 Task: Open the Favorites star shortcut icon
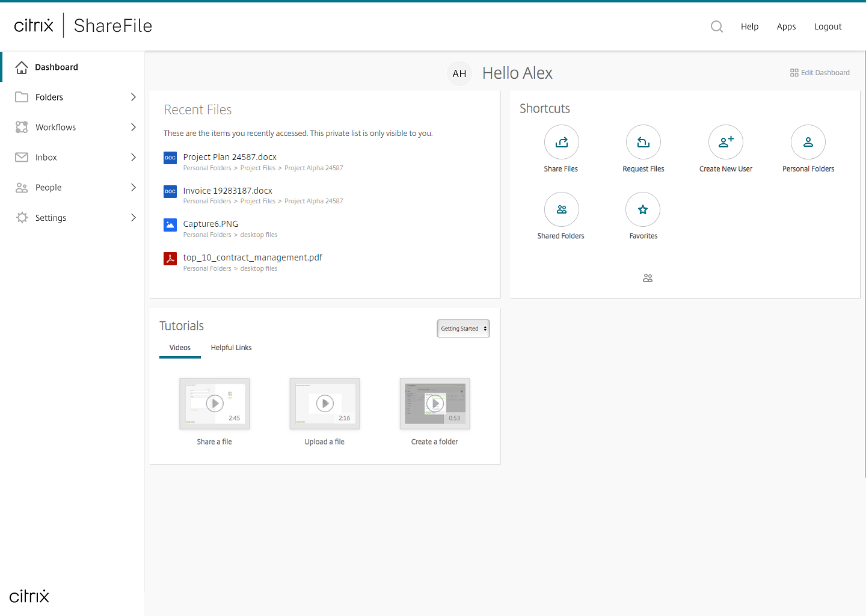643,209
